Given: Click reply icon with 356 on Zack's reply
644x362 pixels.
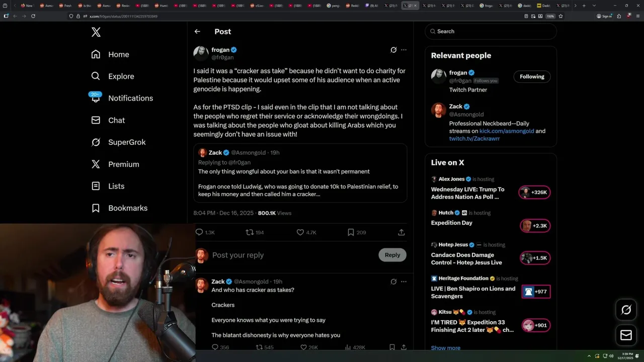Looking at the screenshot, I should click(220, 347).
